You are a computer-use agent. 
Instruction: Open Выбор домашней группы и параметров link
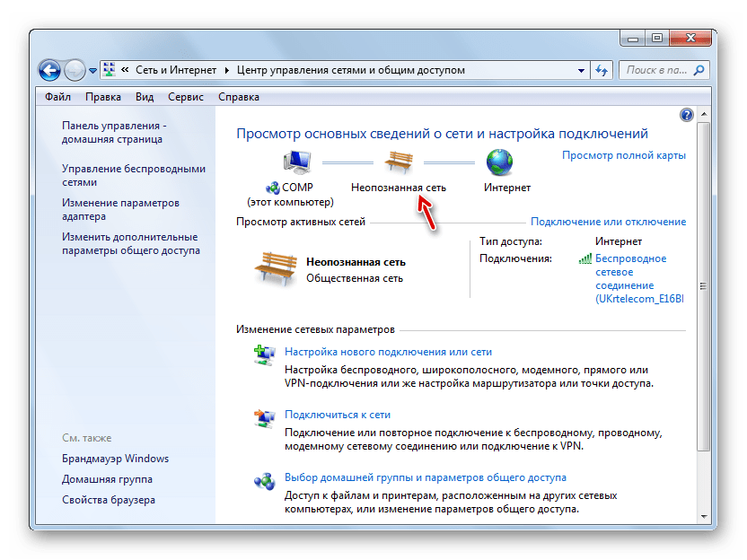point(426,477)
